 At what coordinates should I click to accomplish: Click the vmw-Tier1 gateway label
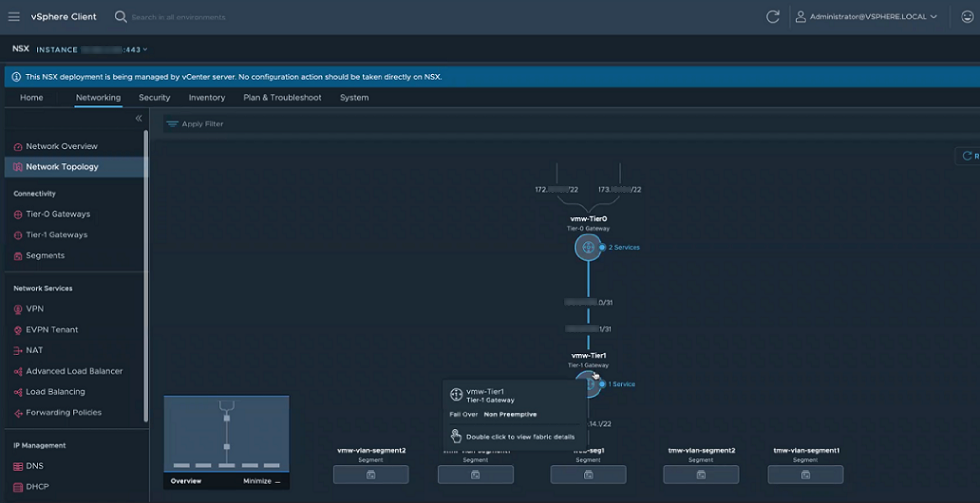[588, 356]
